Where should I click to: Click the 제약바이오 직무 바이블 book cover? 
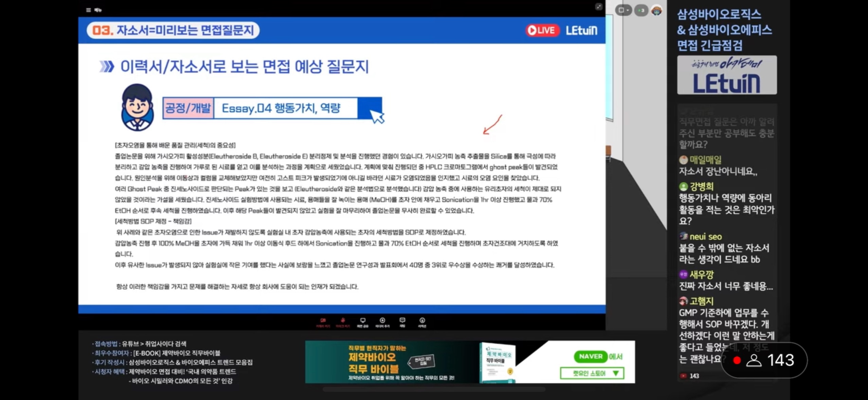point(498,362)
